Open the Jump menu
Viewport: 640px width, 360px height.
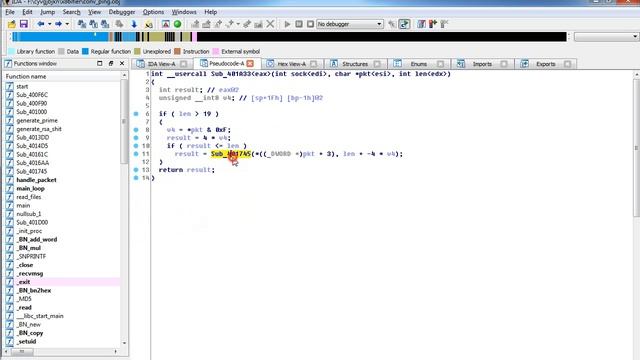47,12
